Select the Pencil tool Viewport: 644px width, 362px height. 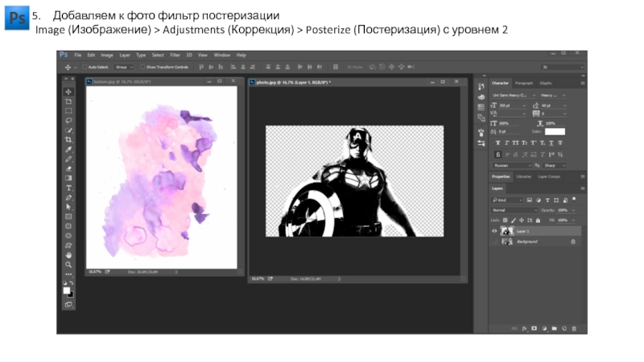[68, 158]
